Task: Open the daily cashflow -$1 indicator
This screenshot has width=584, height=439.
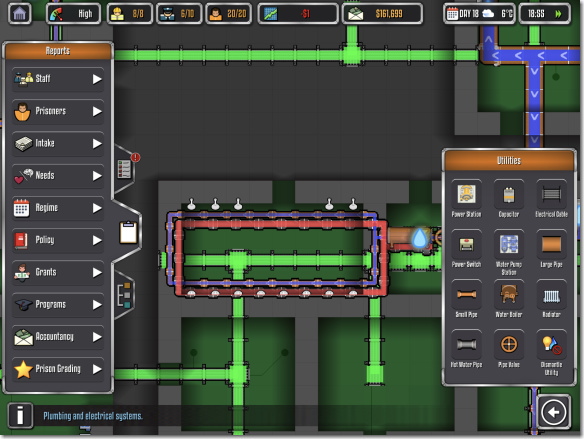Action: pos(298,14)
